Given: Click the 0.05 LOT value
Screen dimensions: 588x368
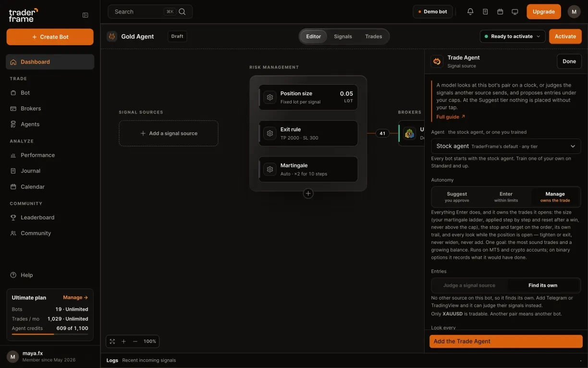Looking at the screenshot, I should [346, 97].
